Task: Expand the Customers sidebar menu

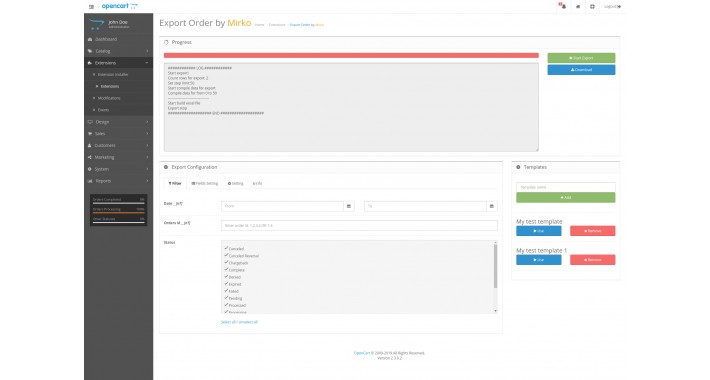Action: [x=119, y=145]
